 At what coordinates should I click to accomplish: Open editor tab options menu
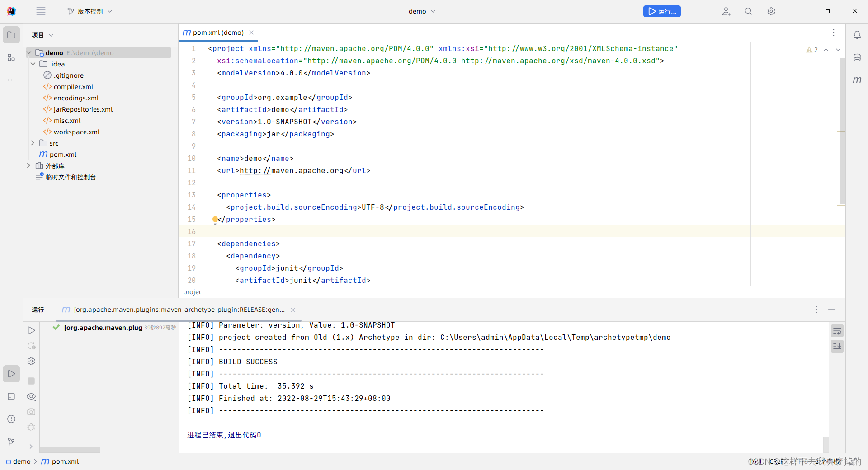833,33
